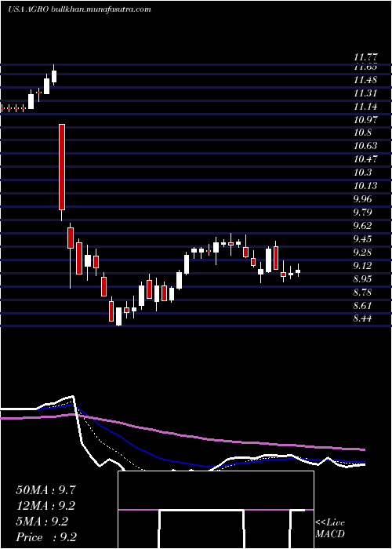Screen dimensions: 392x549
Task: Select the 8.95 price axis label
Action: point(364,279)
